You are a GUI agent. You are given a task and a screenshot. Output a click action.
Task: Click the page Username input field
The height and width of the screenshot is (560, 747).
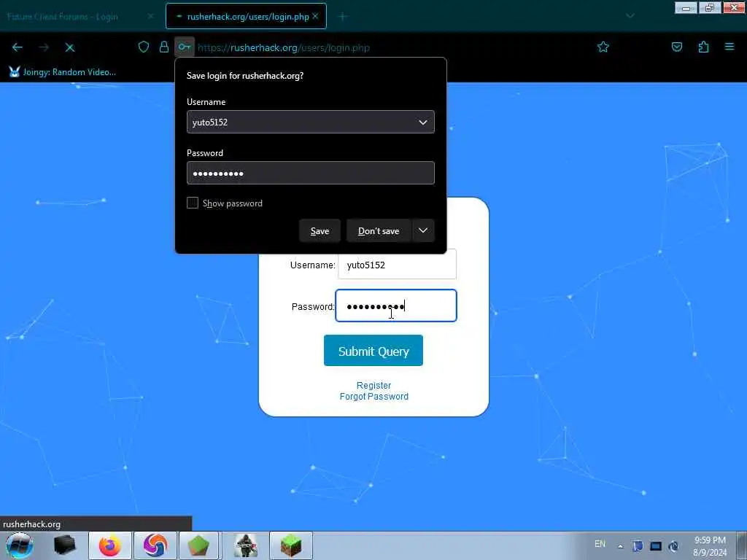pos(397,264)
